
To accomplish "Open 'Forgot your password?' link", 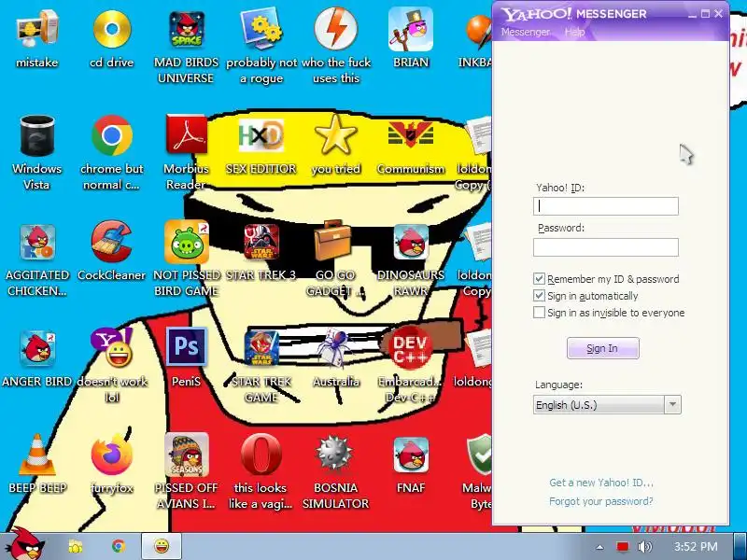I will point(601,501).
